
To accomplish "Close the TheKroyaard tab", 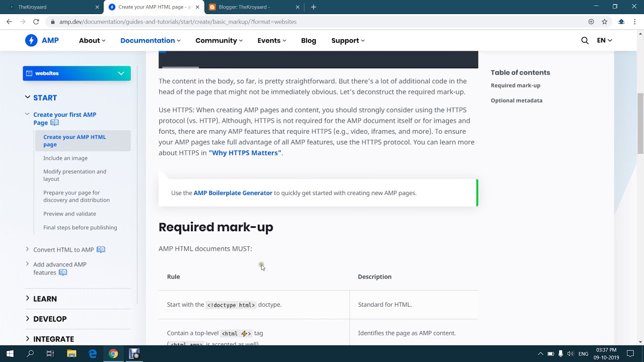I will pos(97,7).
